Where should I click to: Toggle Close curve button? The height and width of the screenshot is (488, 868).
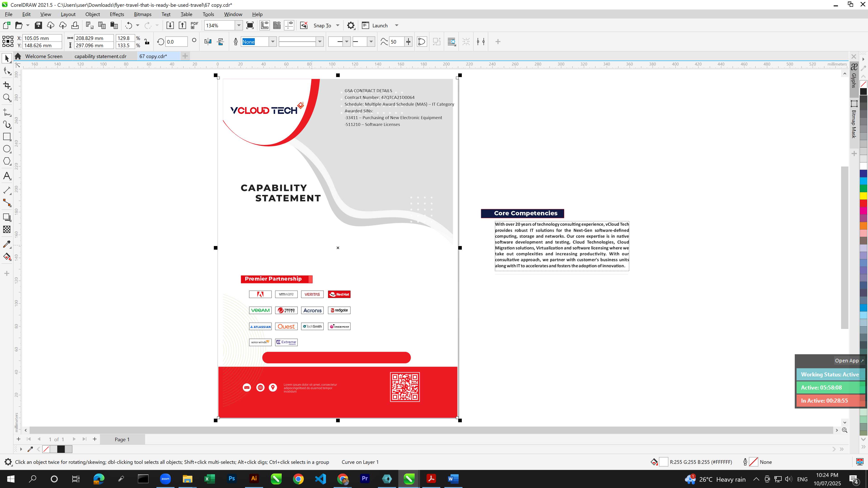[x=422, y=42]
